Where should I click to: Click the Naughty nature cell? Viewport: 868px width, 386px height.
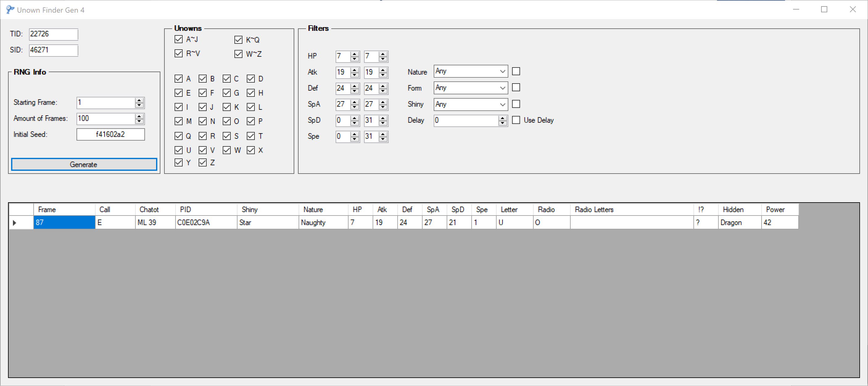[x=324, y=223]
